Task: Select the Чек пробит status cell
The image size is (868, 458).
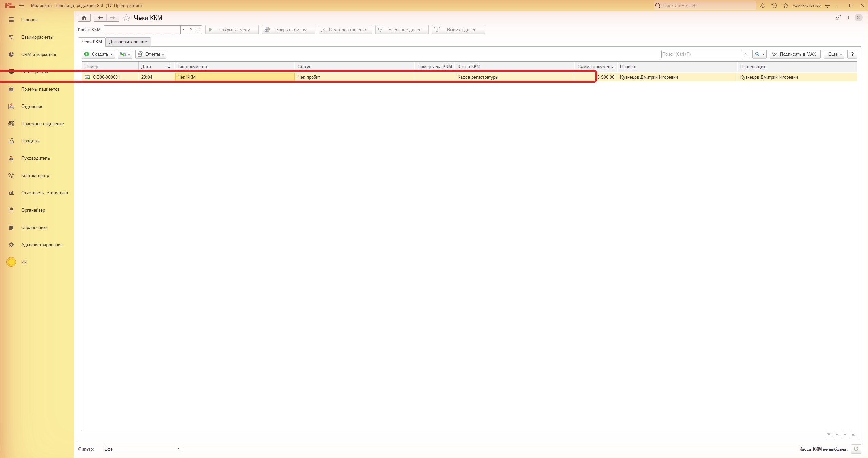Action: [x=355, y=77]
